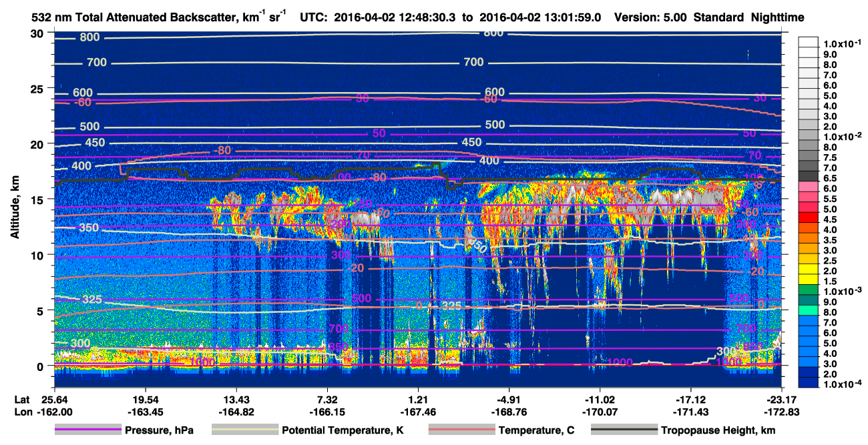Click the dark Tropopause Height line sample in legend
Viewport: 868px width, 445px height.
tap(624, 430)
